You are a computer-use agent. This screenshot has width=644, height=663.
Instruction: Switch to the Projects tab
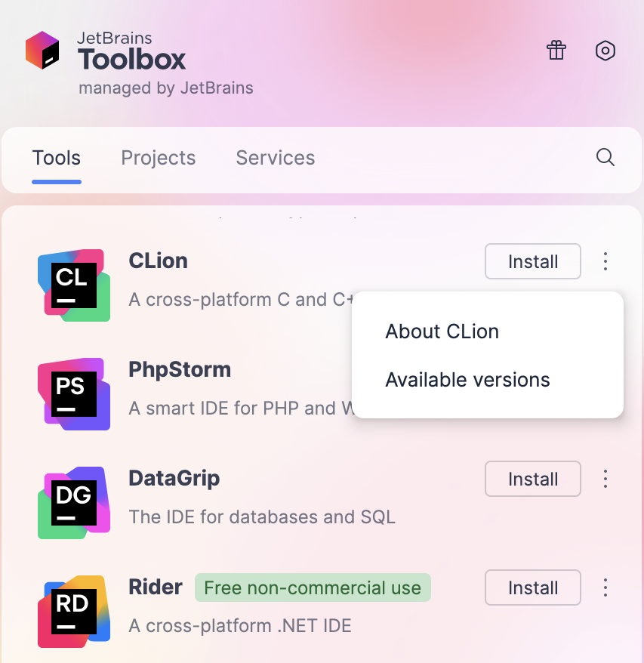click(x=159, y=158)
